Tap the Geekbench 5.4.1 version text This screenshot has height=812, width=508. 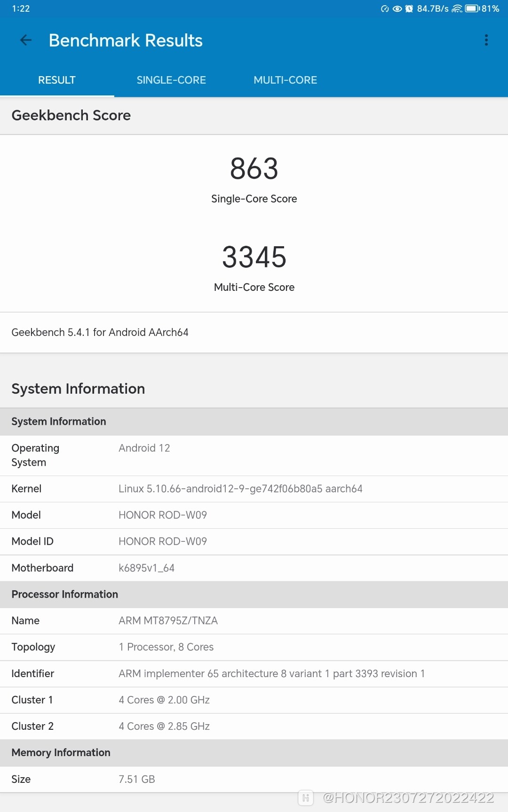pos(100,332)
